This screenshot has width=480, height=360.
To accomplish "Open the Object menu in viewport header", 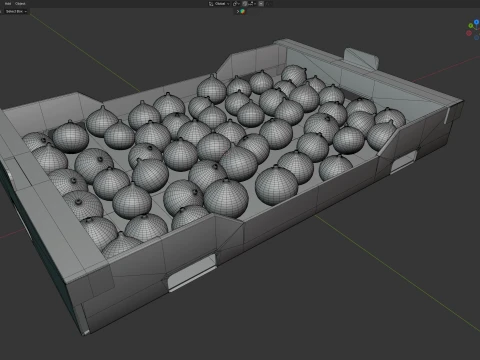I will point(20,4).
